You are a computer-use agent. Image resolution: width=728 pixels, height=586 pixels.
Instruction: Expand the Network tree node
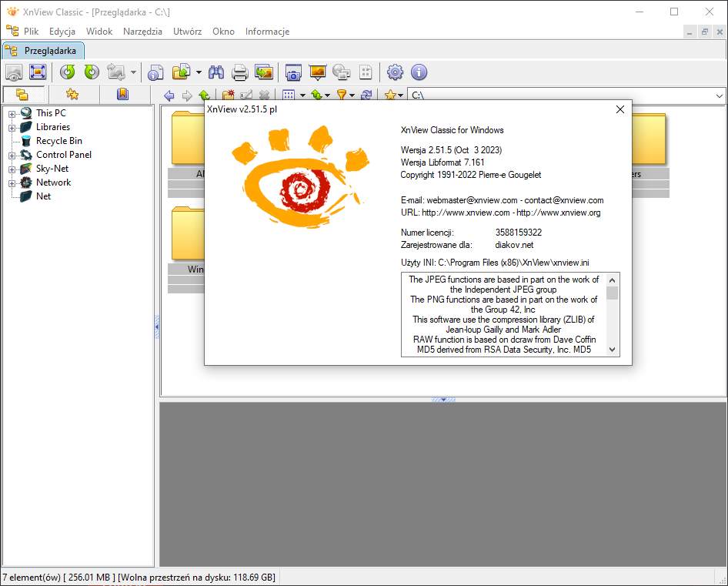12,183
